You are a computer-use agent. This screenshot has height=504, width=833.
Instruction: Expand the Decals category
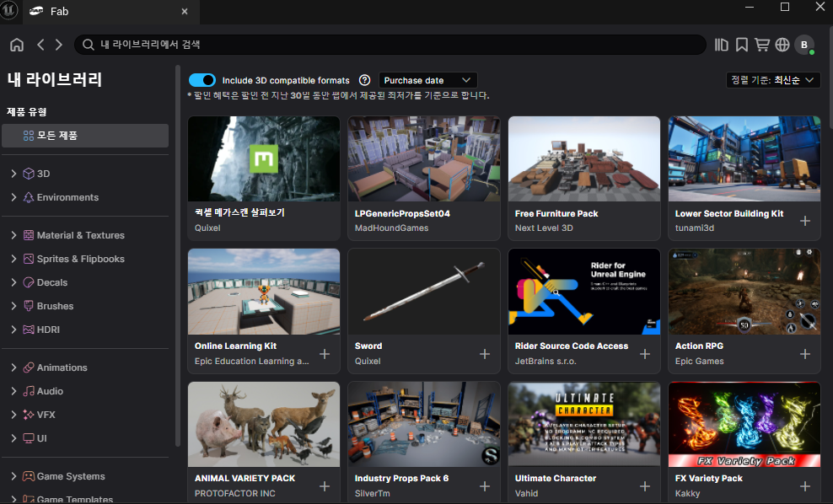pos(13,282)
